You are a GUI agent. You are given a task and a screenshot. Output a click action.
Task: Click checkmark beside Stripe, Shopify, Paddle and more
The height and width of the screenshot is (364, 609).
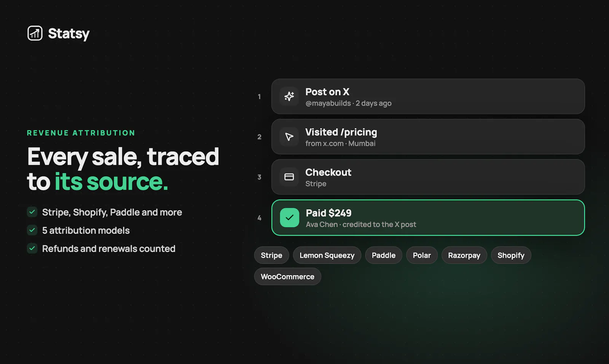[32, 212]
